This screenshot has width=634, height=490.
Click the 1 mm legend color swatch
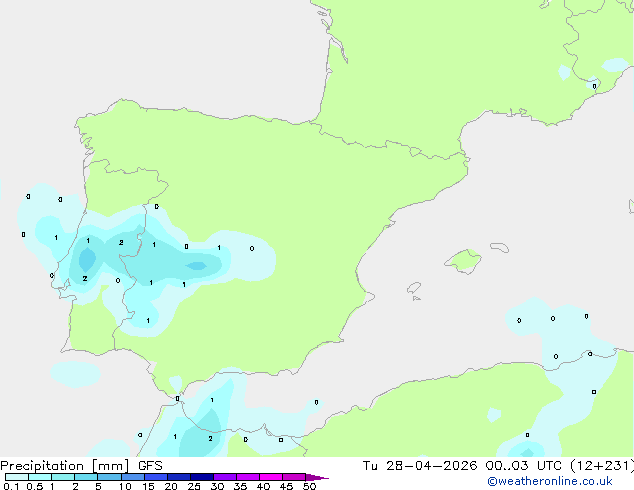point(63,477)
